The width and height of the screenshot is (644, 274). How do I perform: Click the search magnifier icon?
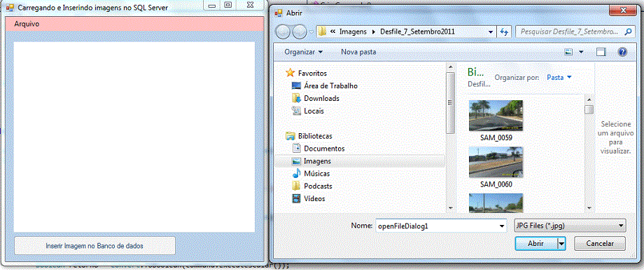pos(628,32)
